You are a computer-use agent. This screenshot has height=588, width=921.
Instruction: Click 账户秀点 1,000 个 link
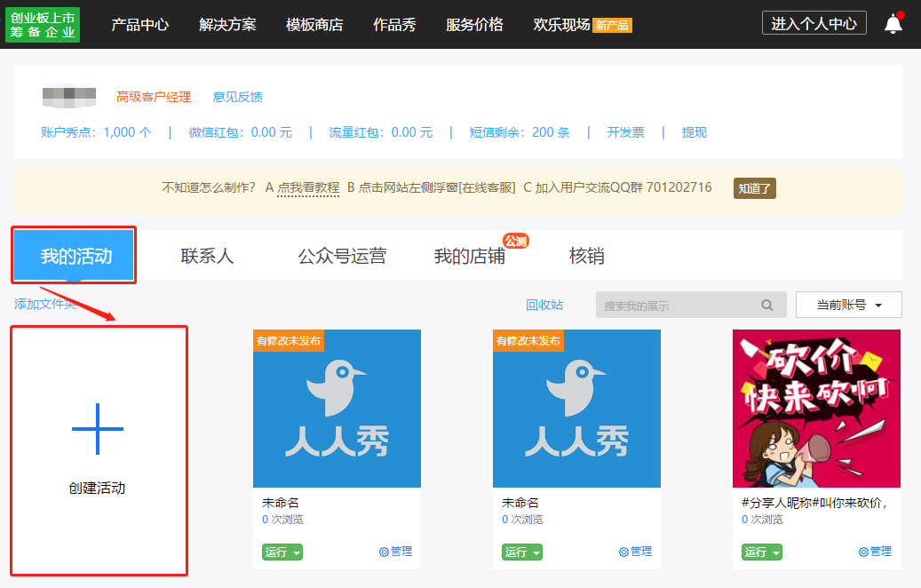(96, 132)
